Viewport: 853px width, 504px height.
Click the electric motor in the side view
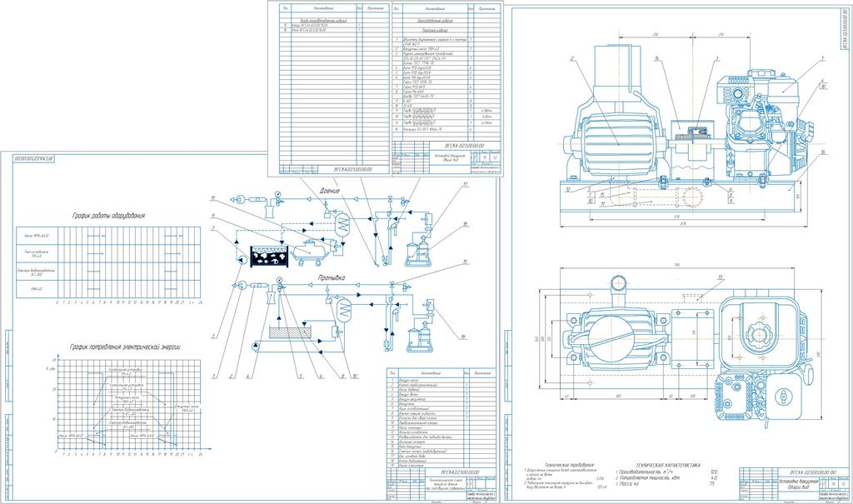619,142
